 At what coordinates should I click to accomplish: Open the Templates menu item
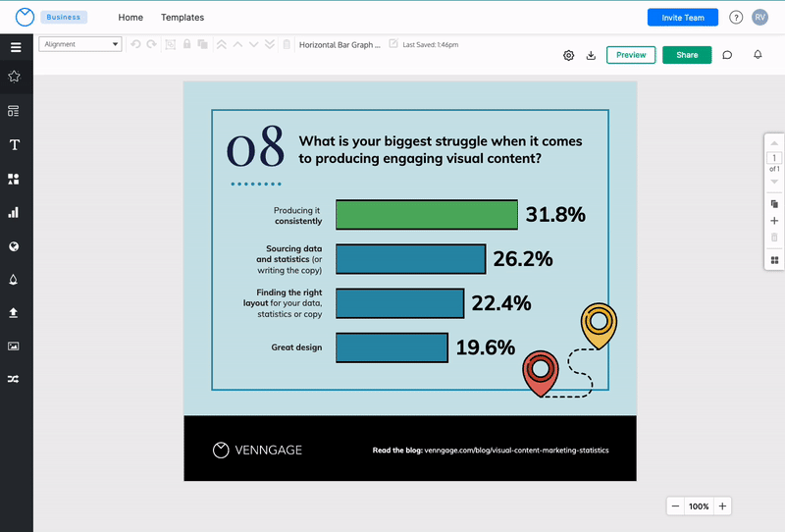pyautogui.click(x=183, y=18)
